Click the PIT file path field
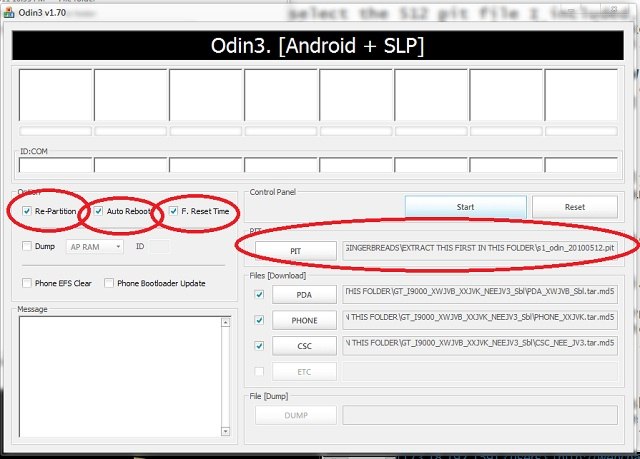640x459 pixels. pyautogui.click(x=480, y=250)
